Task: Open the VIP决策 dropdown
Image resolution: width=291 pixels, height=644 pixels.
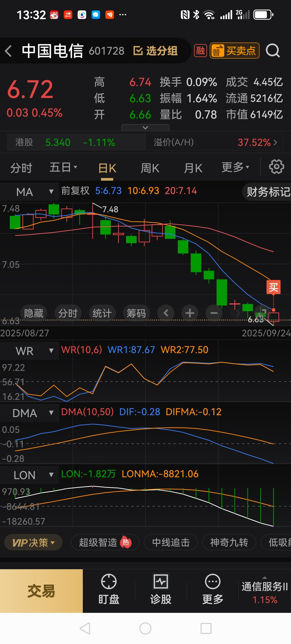Action: (x=33, y=542)
